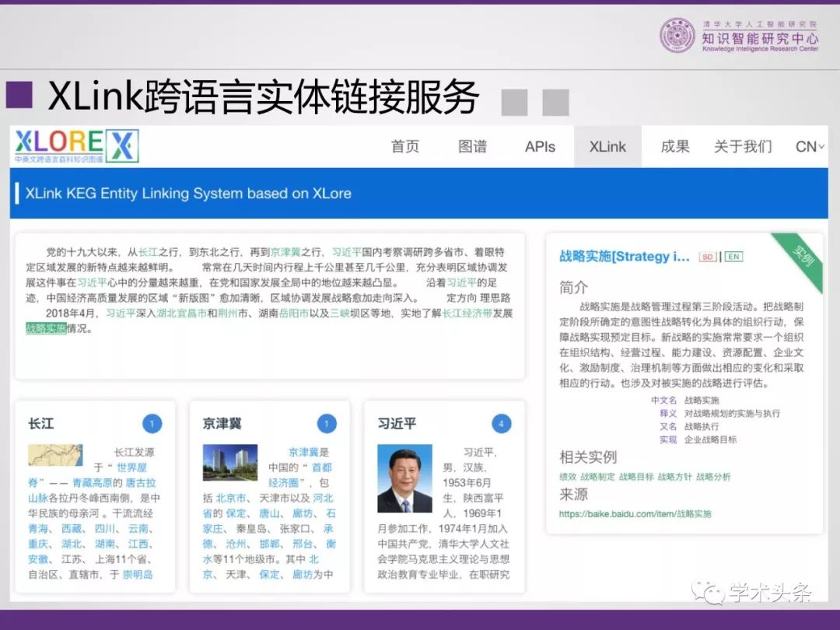Open the 战略制定 related instance
Screen dimensions: 840x630
pyautogui.click(x=598, y=477)
